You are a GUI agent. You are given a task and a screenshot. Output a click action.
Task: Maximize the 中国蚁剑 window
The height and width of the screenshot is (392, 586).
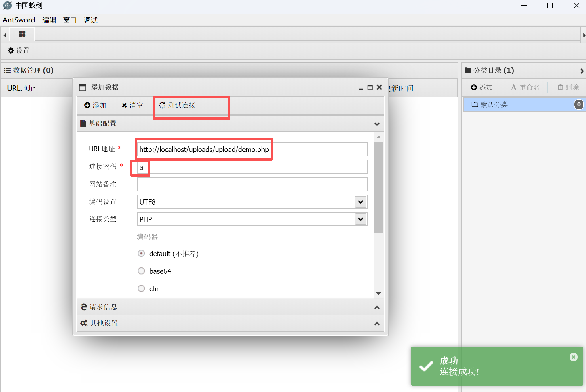550,5
